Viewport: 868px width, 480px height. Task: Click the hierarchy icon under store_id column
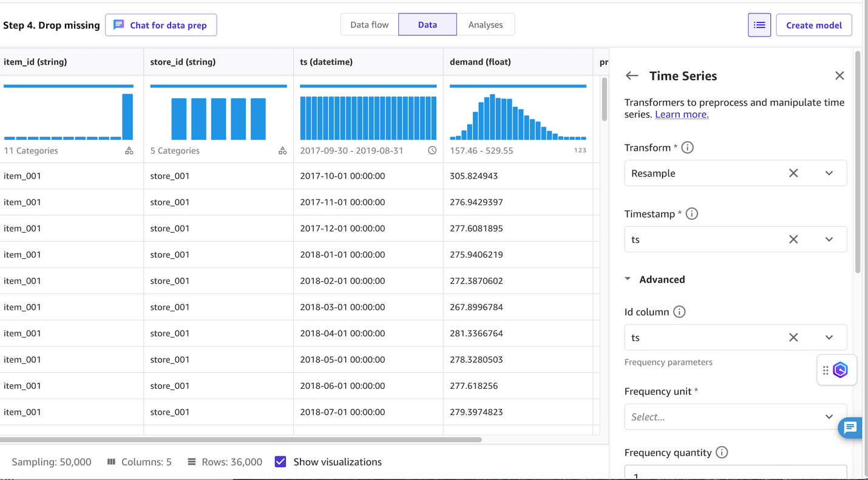282,150
